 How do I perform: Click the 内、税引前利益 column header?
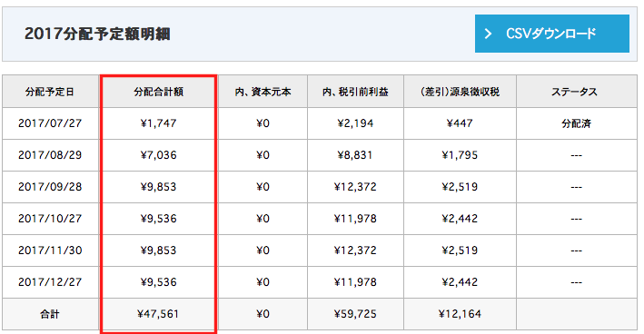[x=355, y=92]
